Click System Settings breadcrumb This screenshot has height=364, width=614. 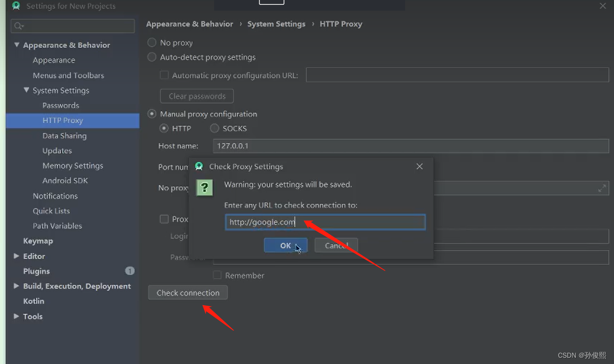point(276,24)
